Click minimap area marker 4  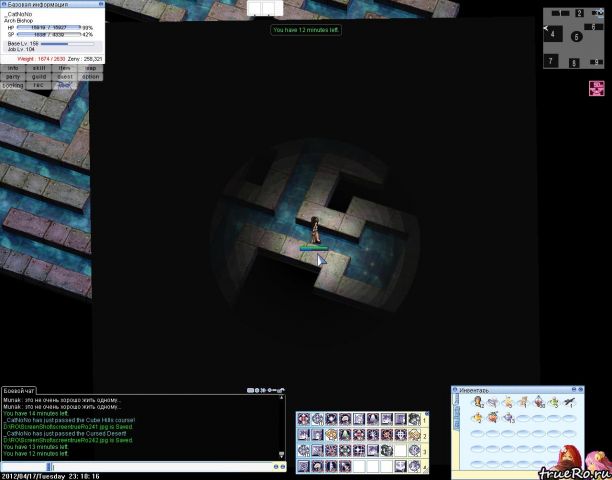click(552, 34)
